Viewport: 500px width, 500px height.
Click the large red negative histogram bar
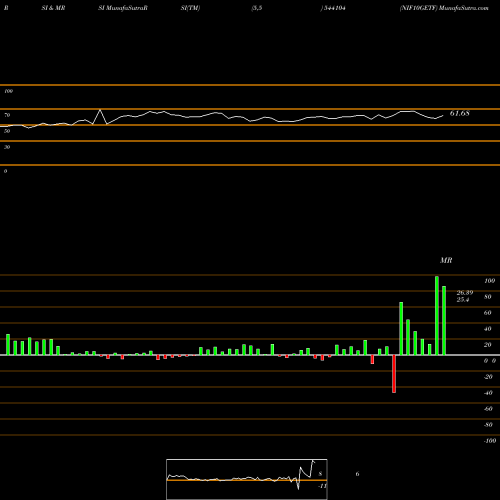394,374
